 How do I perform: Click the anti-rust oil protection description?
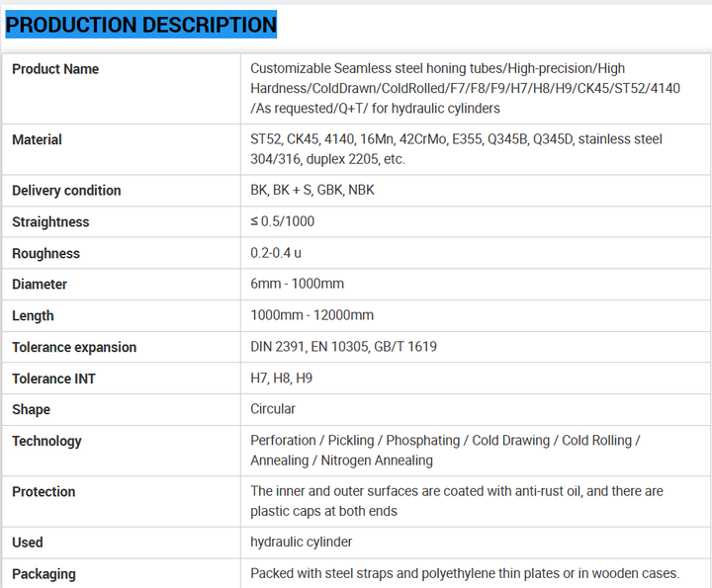point(457,501)
